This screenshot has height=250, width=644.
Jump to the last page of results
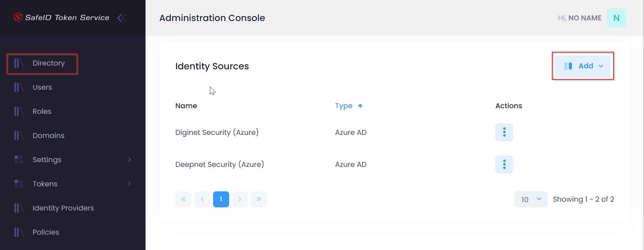[x=259, y=199]
